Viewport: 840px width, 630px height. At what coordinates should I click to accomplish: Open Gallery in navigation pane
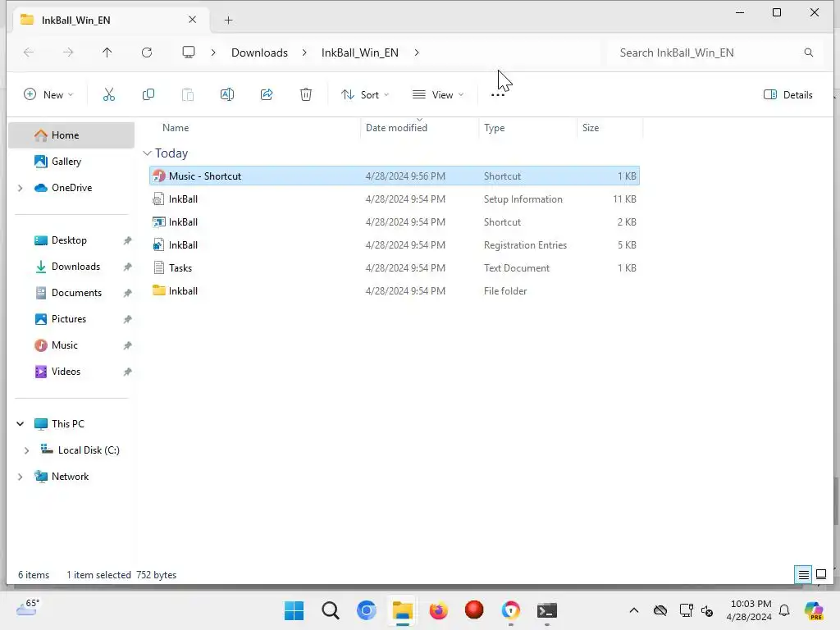(66, 162)
